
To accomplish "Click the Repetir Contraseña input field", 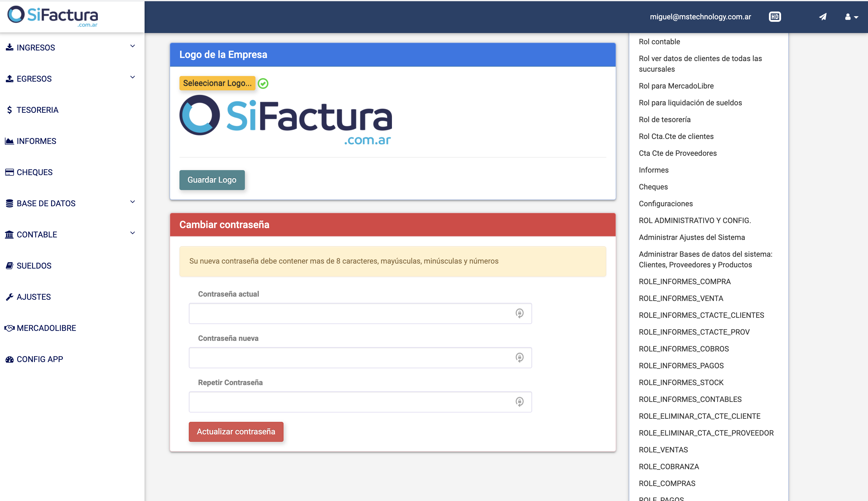I will [360, 402].
